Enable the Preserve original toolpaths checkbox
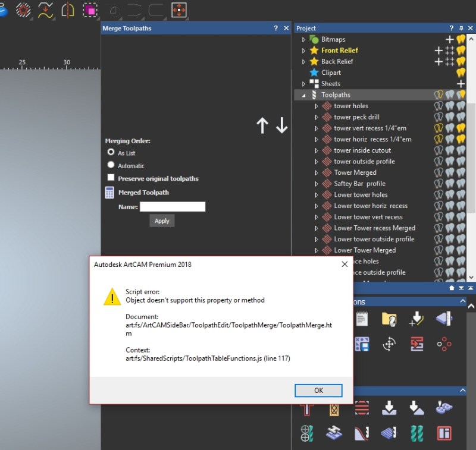This screenshot has width=476, height=450. (111, 178)
